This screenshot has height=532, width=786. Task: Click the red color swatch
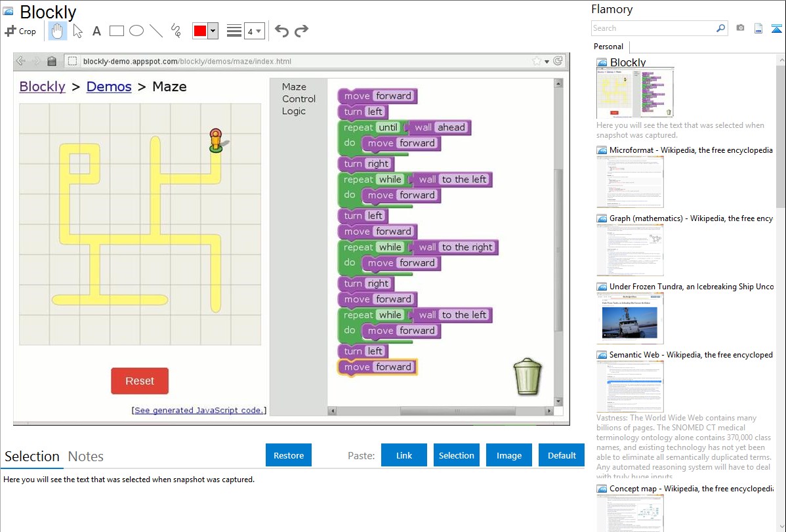click(x=200, y=31)
